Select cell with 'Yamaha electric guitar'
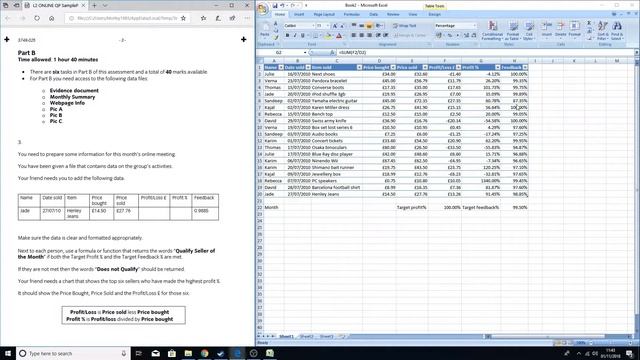640x360 pixels. pyautogui.click(x=336, y=101)
